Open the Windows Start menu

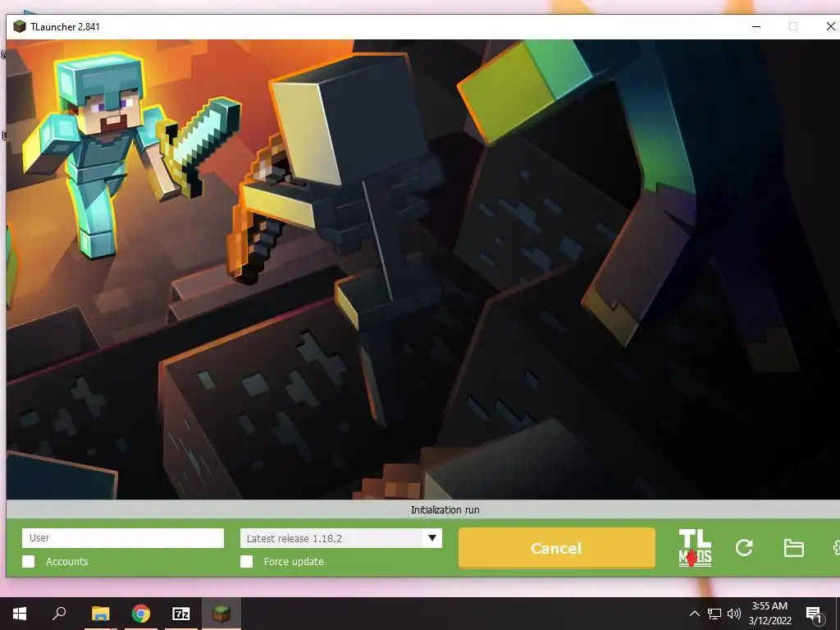click(20, 614)
